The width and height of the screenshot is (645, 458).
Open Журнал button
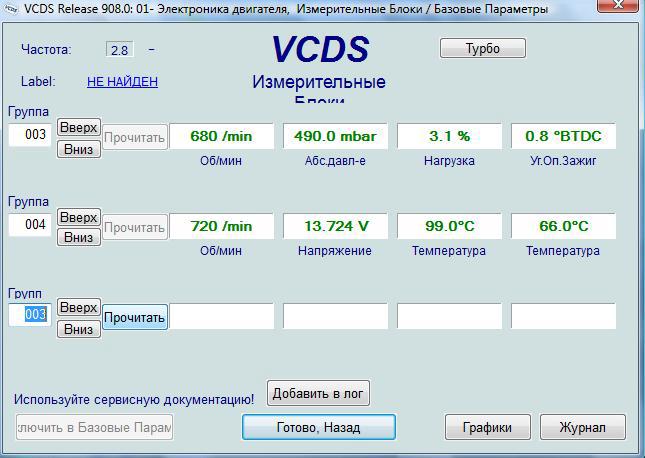pyautogui.click(x=582, y=427)
